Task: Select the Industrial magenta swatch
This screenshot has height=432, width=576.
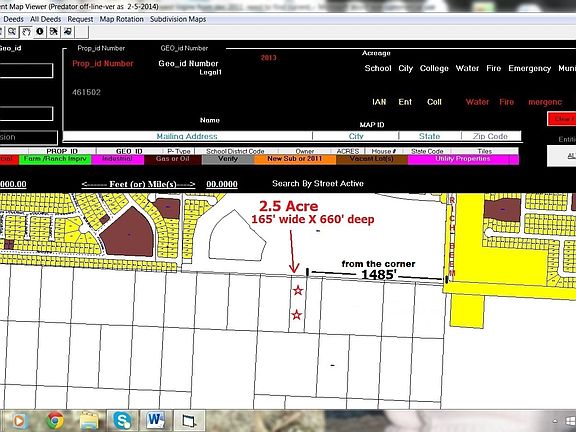Action: 118,159
